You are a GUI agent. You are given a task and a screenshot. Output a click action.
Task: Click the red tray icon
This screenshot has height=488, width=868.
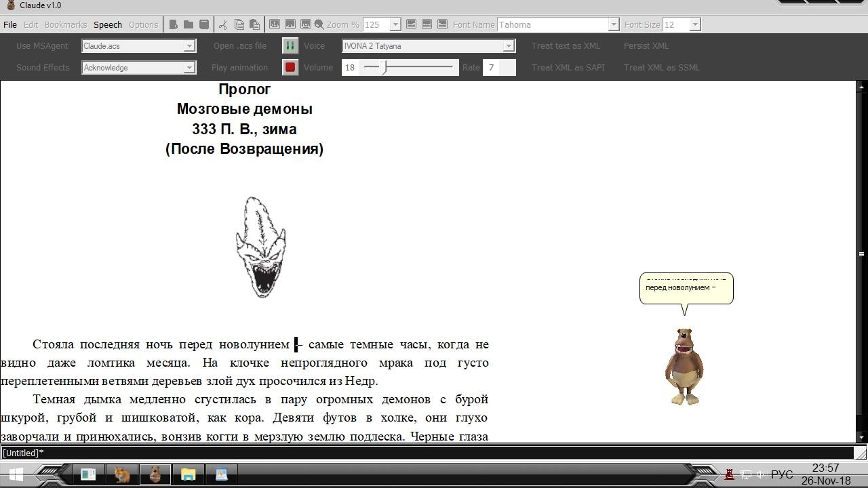tap(730, 474)
